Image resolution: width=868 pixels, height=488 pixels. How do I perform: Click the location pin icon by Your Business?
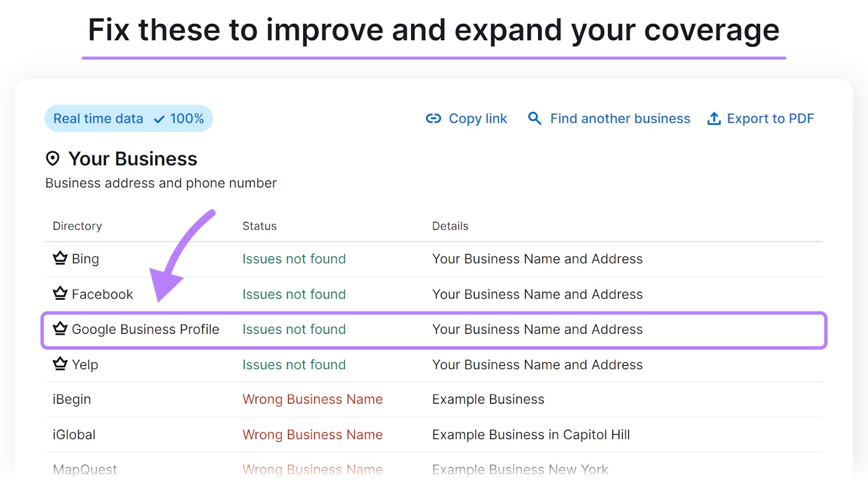53,159
